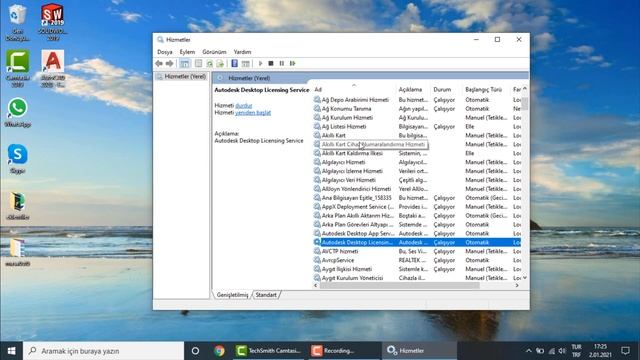The width and height of the screenshot is (640, 360).
Task: Open Cortana circle icon on taskbar
Action: [x=195, y=351]
